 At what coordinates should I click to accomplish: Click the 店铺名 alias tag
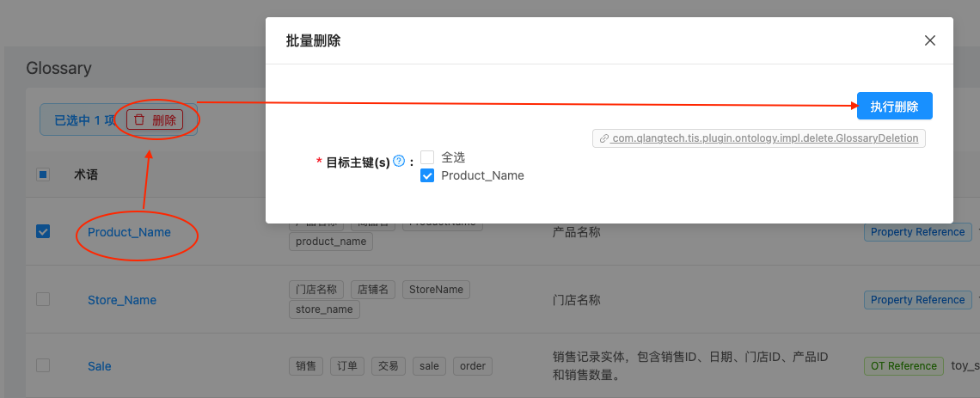coord(373,290)
